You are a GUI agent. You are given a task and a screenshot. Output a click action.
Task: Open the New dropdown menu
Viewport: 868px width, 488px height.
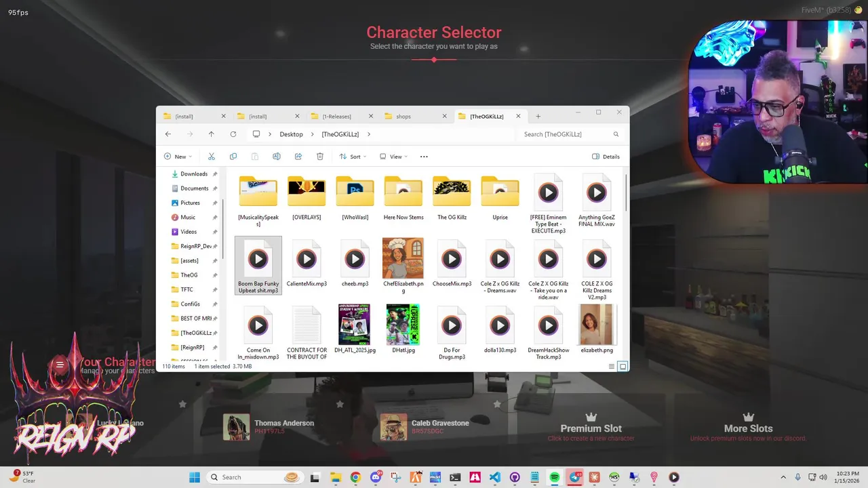(x=178, y=157)
